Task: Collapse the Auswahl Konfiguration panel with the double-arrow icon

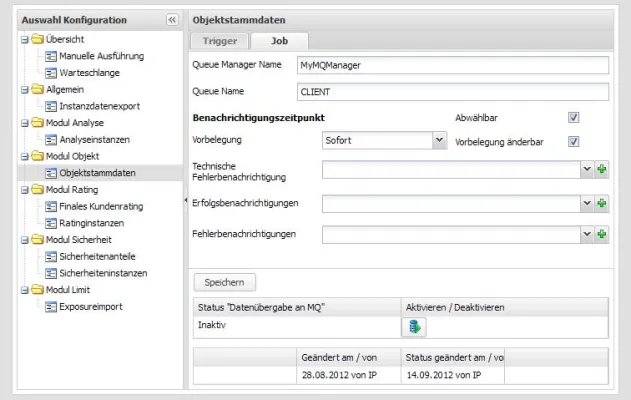Action: pos(171,20)
